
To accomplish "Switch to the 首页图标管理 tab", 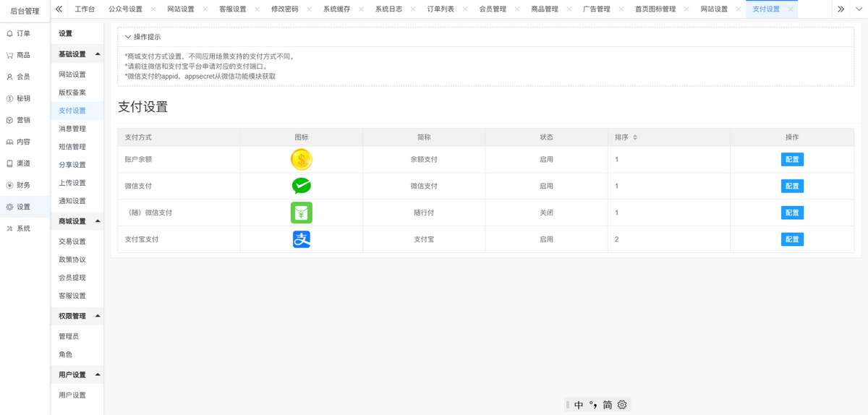I will click(x=655, y=9).
